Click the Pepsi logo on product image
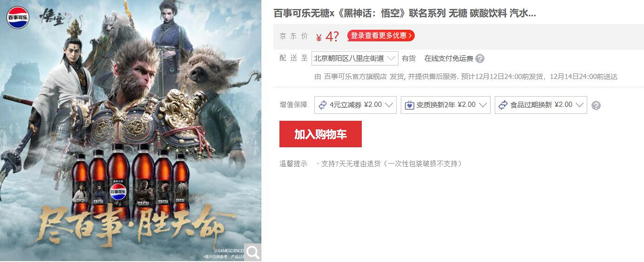644x262 pixels. click(x=18, y=17)
